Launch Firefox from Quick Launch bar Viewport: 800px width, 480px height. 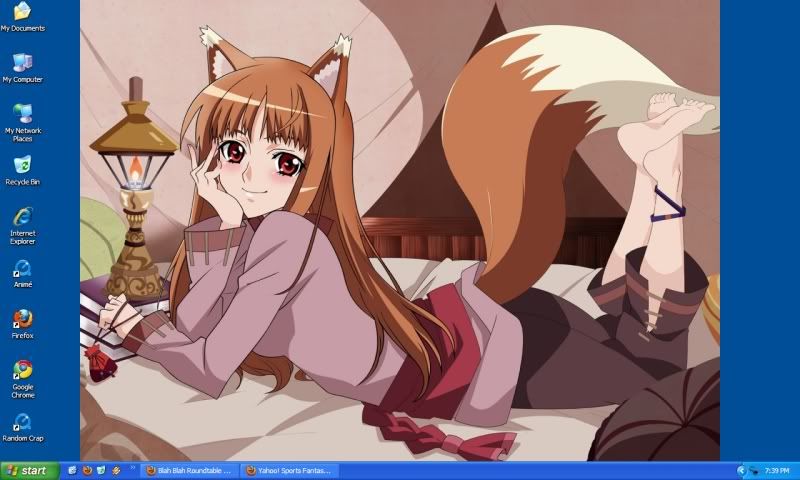(87, 470)
